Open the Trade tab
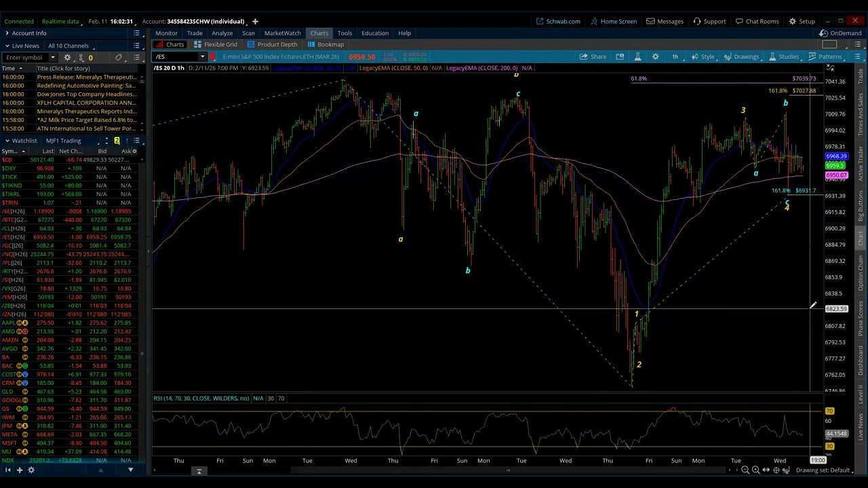The height and width of the screenshot is (488, 868). [x=195, y=33]
